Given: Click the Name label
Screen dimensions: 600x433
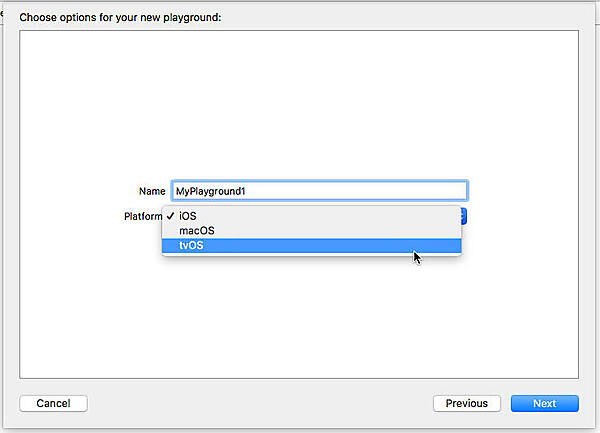Looking at the screenshot, I should (x=152, y=190).
